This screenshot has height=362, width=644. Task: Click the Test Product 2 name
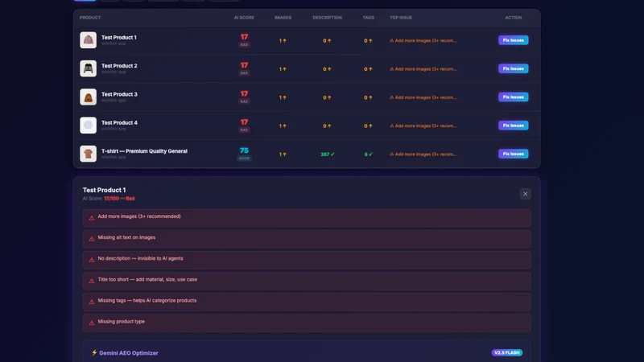tap(119, 66)
